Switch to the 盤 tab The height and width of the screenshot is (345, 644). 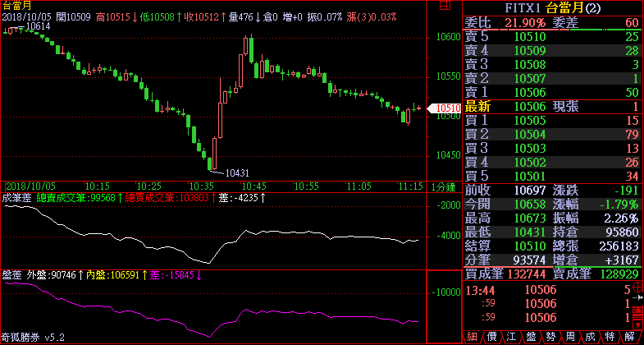coord(532,337)
